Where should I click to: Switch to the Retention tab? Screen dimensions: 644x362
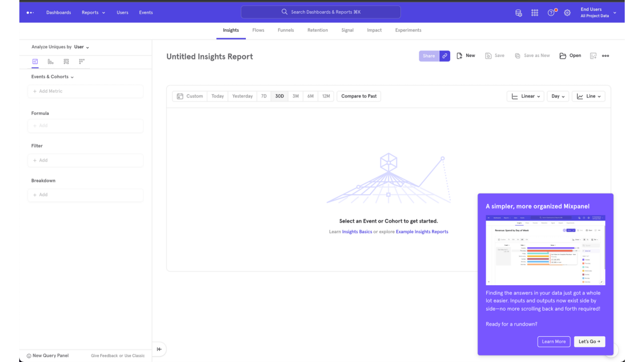(318, 31)
